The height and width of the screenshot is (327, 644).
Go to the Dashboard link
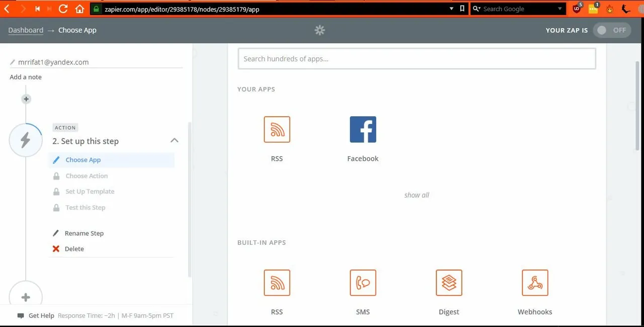click(x=26, y=30)
